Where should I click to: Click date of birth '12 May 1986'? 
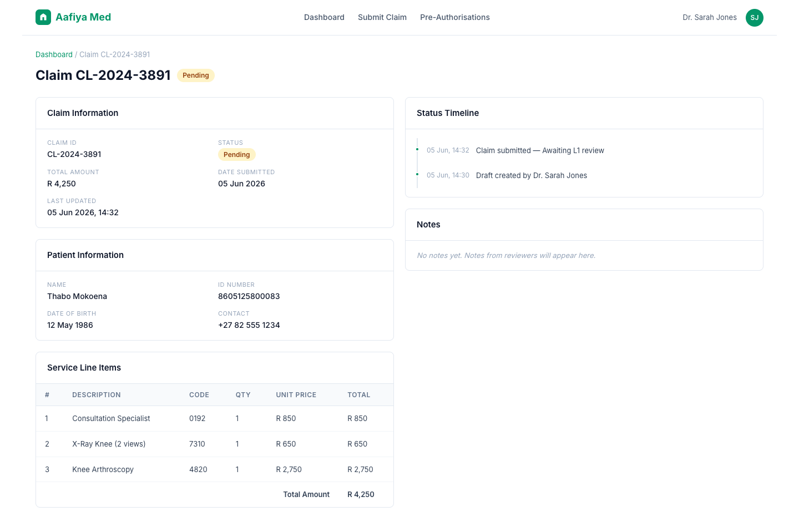(x=70, y=325)
